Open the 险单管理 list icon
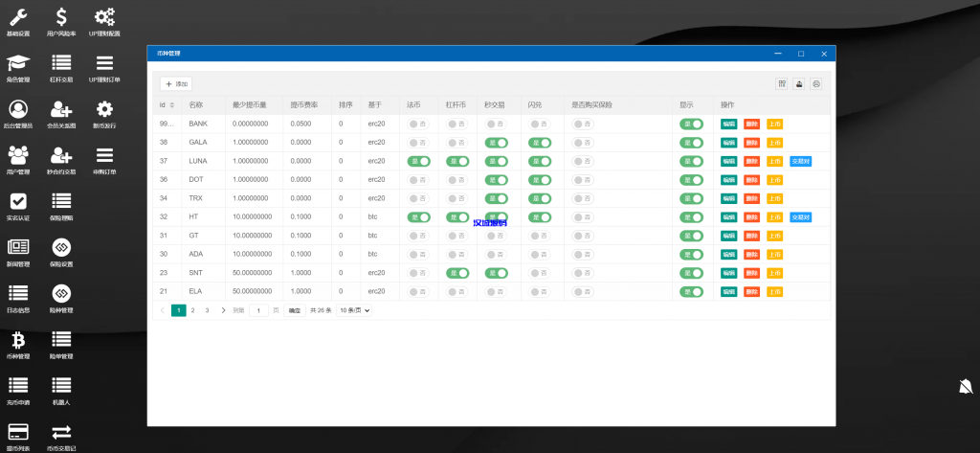The height and width of the screenshot is (453, 980). 61,340
